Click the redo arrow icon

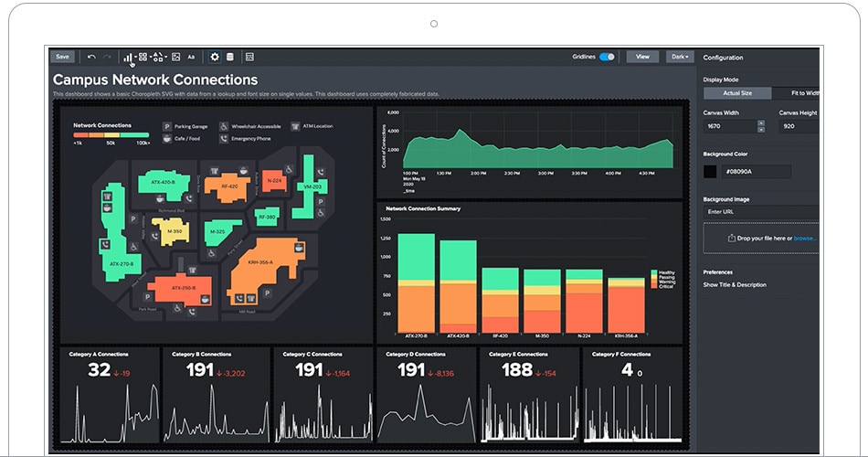point(108,57)
